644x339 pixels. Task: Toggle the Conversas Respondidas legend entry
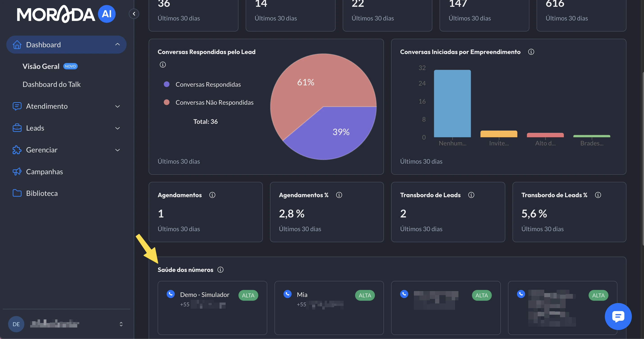pyautogui.click(x=208, y=84)
